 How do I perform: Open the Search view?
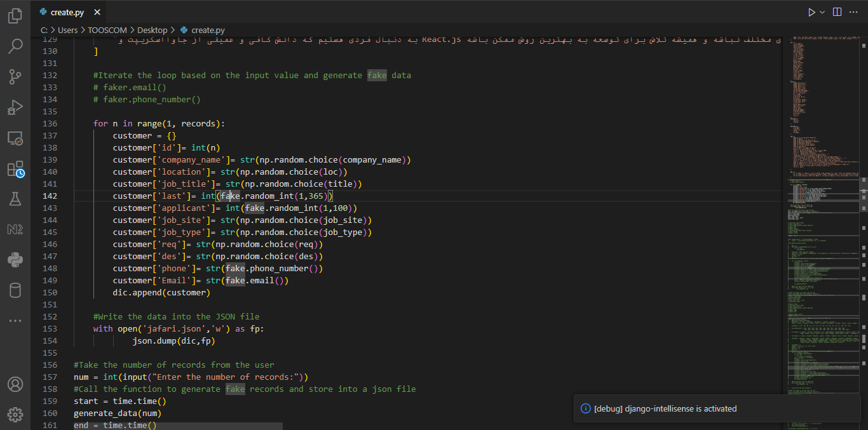(x=15, y=46)
